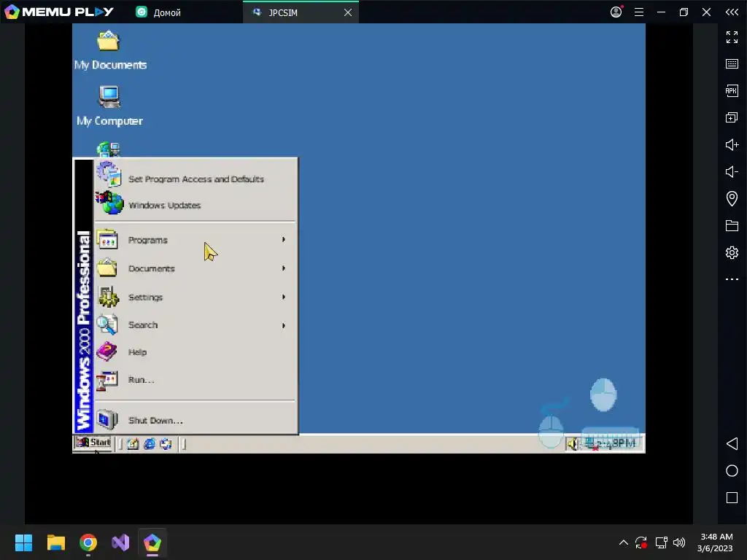Expand the arrow next to Search

coord(284,325)
